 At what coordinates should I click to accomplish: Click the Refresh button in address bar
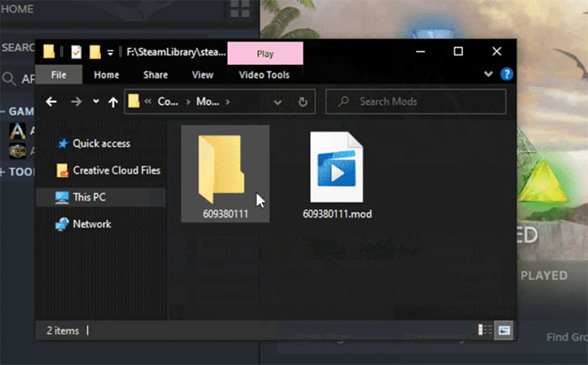(x=302, y=102)
